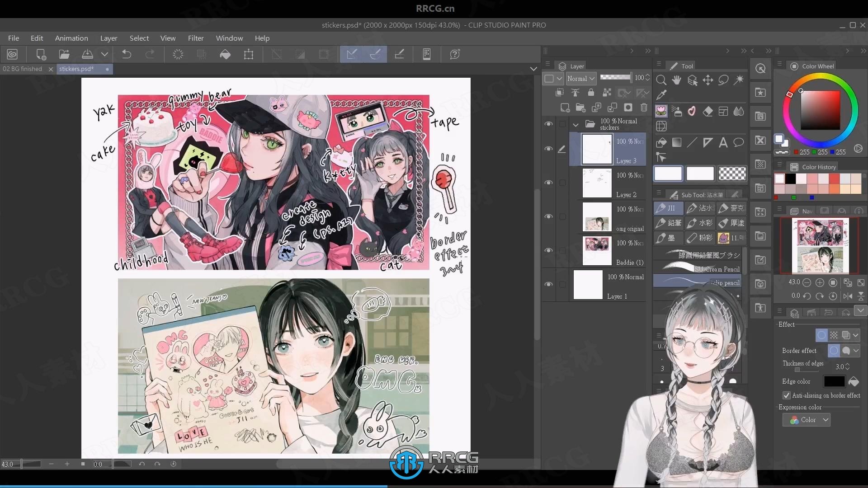Adjust the layer opacity slider
Viewport: 868px width, 488px height.
click(615, 77)
